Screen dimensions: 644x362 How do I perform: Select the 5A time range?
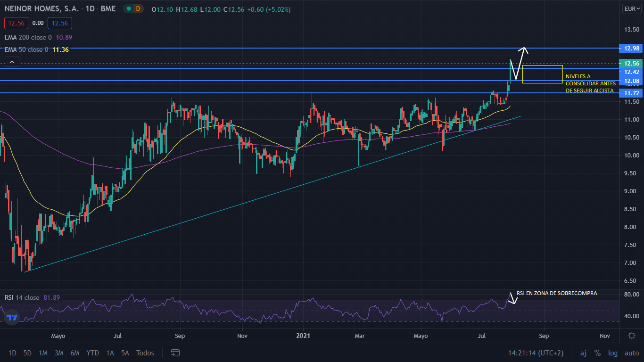(125, 353)
